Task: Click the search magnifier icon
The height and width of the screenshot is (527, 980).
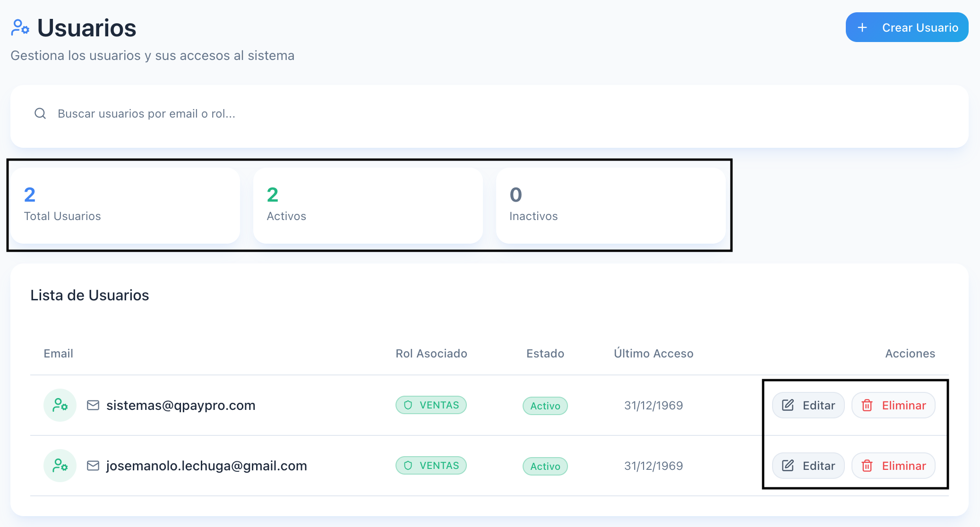Action: (x=40, y=113)
